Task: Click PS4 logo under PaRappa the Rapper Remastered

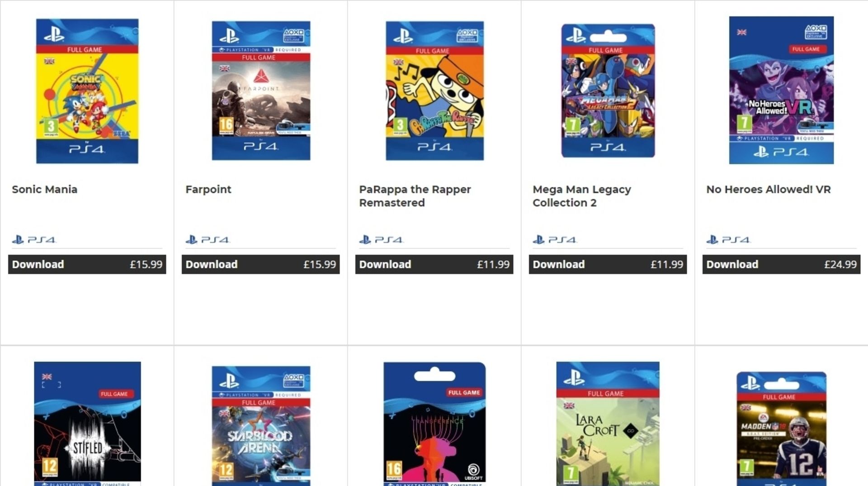Action: pos(381,239)
